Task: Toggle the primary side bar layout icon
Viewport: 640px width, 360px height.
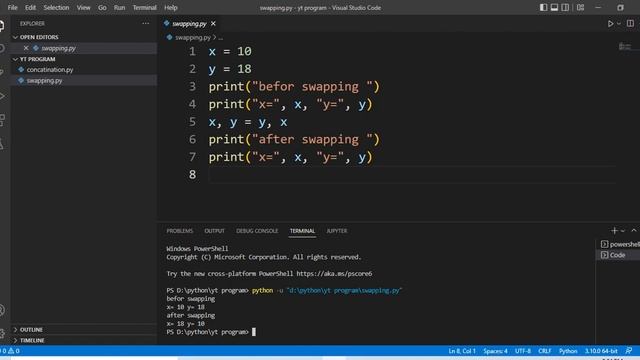Action: tap(543, 7)
